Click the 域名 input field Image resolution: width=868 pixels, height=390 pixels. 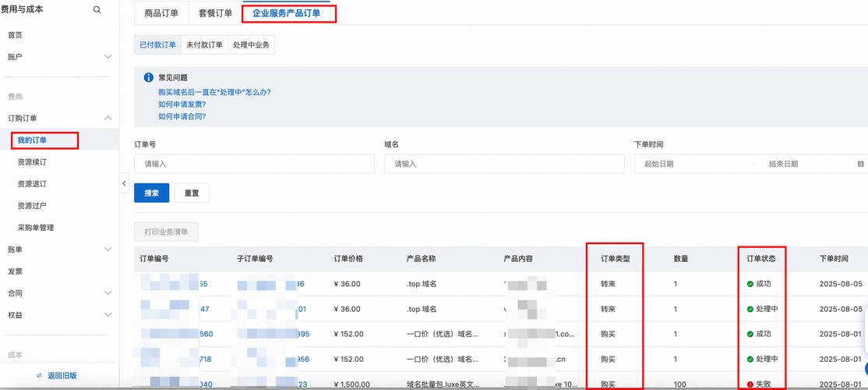point(504,164)
